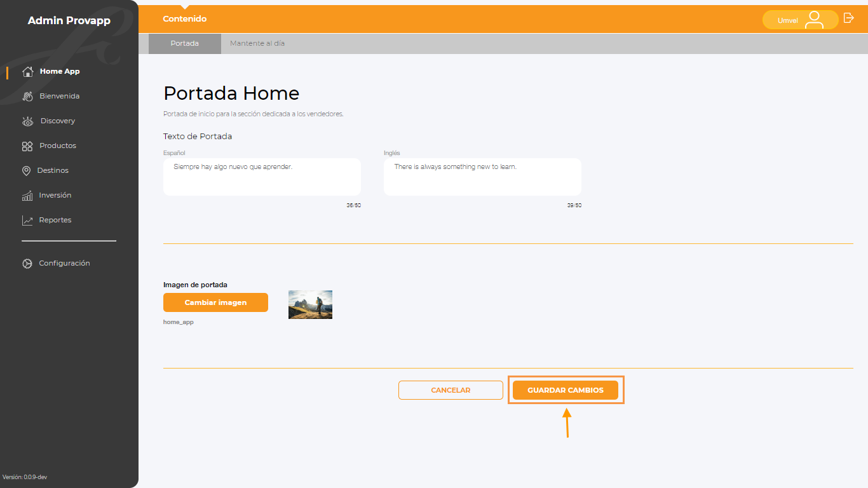Navigate to Destinos

pos(53,170)
